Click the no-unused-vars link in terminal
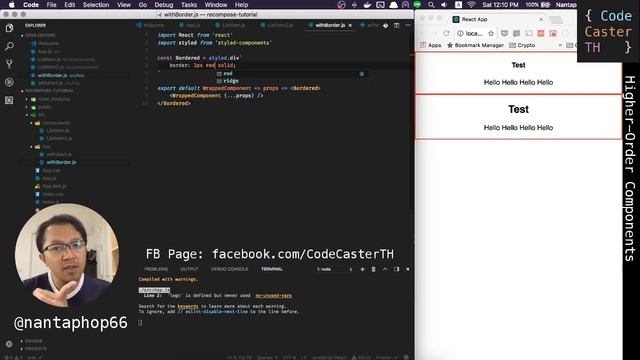 point(273,296)
